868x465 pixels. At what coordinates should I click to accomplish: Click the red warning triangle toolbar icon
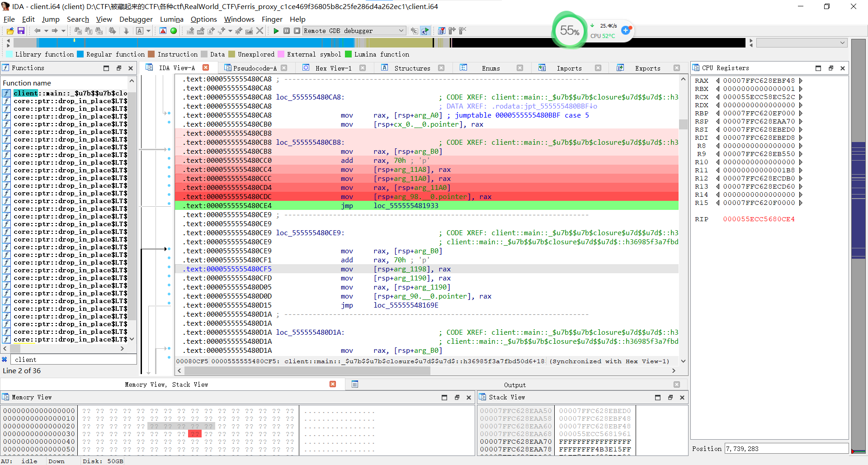coord(163,31)
